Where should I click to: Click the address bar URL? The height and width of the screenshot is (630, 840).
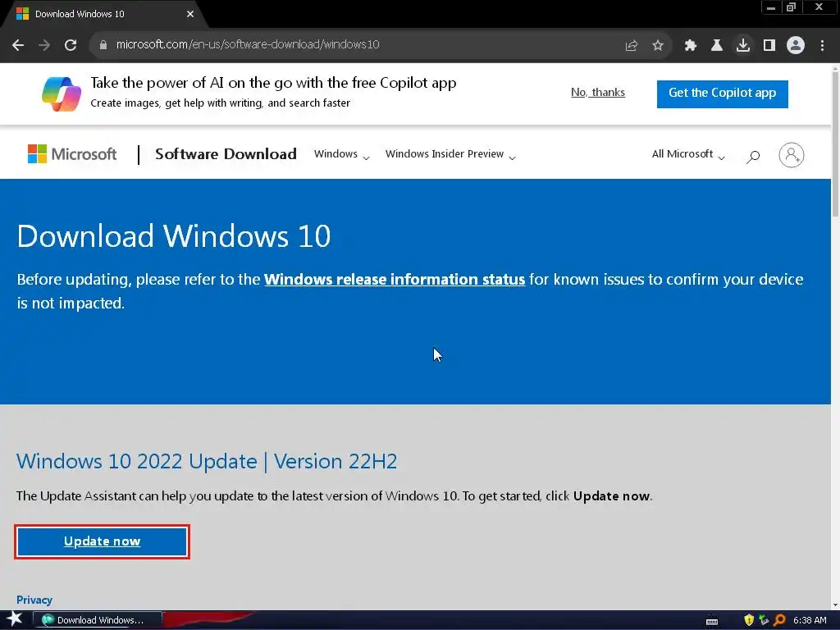pyautogui.click(x=248, y=44)
